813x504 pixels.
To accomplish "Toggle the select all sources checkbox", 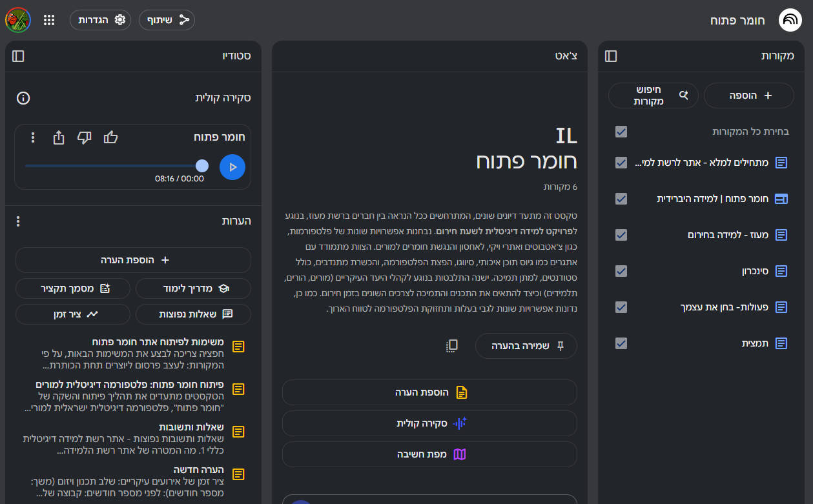I will click(621, 132).
